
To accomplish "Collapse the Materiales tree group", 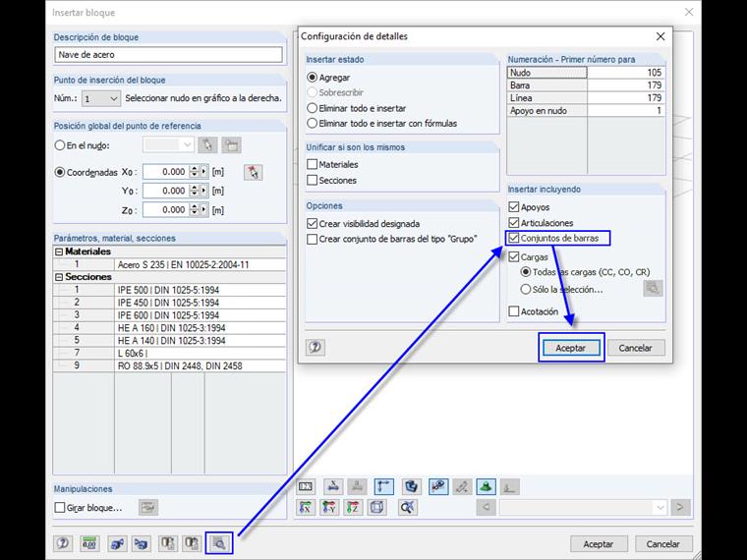I will click(x=59, y=252).
